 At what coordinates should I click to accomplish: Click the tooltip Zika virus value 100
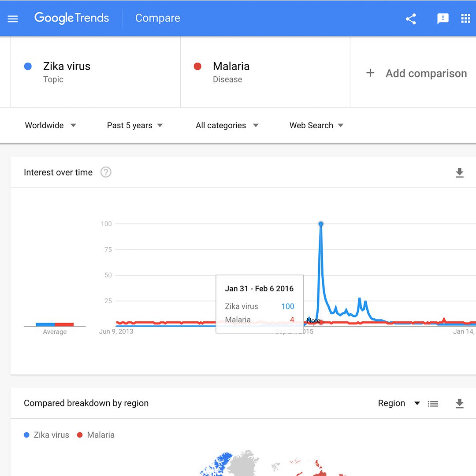click(x=288, y=306)
